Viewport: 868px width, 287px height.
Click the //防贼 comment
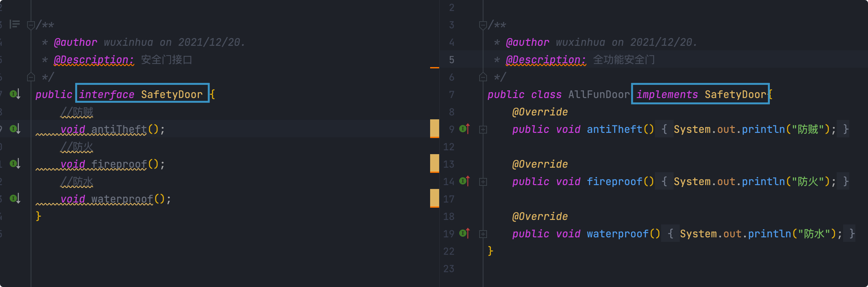click(x=77, y=112)
